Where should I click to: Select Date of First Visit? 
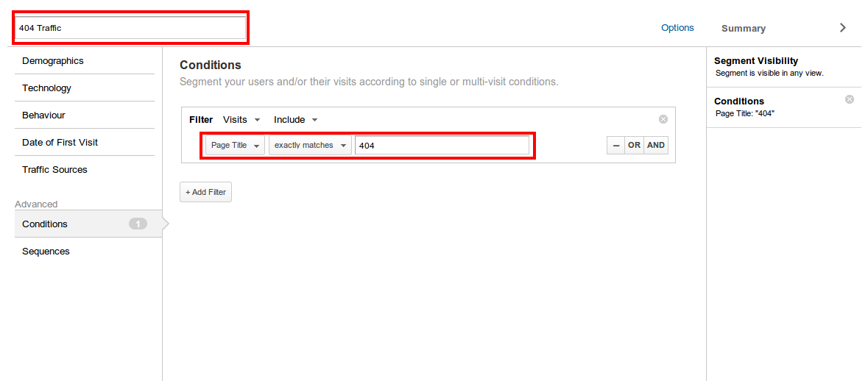coord(60,143)
